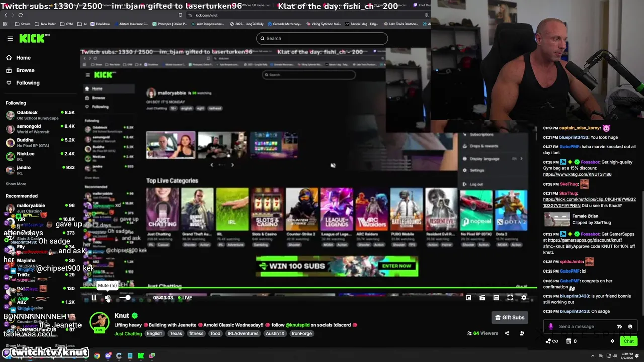The image size is (644, 362).
Task: Enable mini player mode
Action: coord(468,298)
